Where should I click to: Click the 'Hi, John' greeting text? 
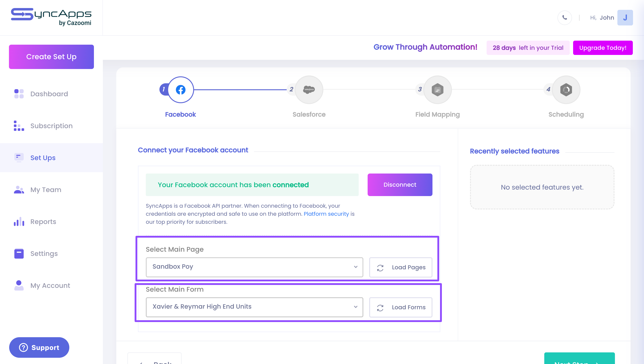click(602, 17)
